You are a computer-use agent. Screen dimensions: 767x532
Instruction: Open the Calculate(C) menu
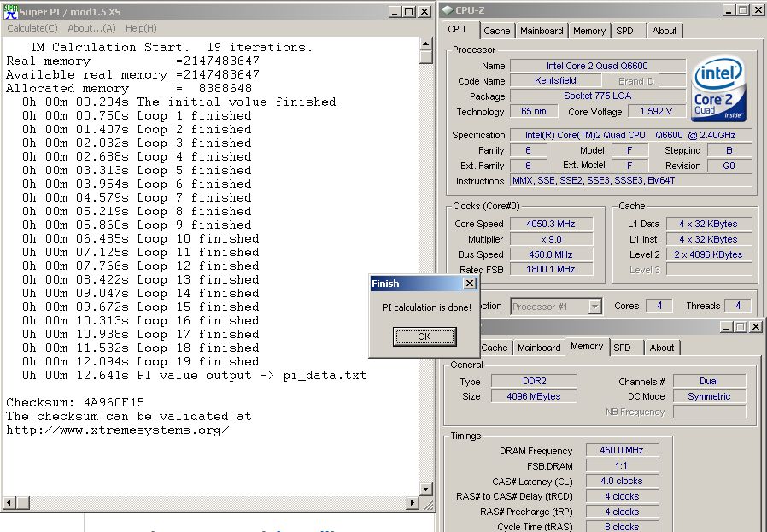[32, 28]
